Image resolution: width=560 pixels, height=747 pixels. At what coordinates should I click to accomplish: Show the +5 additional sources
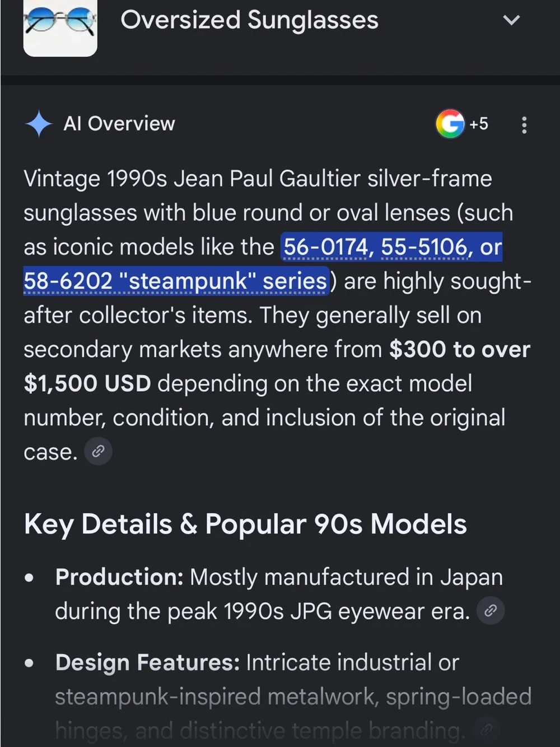pyautogui.click(x=479, y=124)
